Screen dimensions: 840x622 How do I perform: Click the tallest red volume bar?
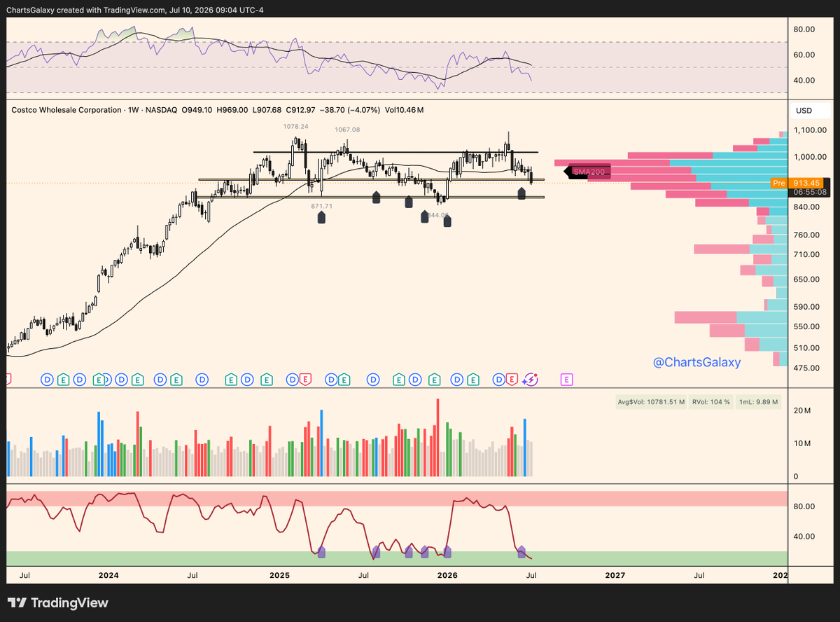(437, 438)
